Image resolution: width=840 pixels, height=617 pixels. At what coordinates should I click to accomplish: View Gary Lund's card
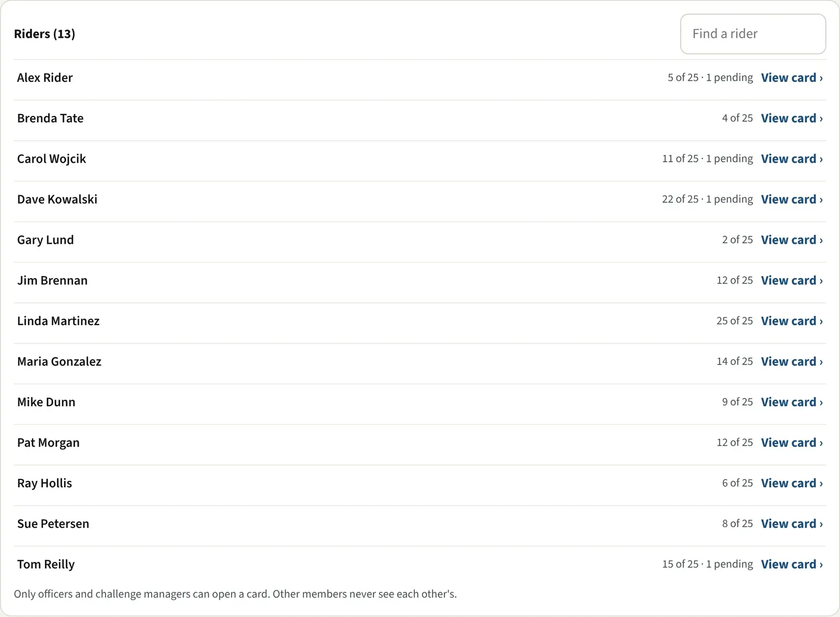pos(792,240)
